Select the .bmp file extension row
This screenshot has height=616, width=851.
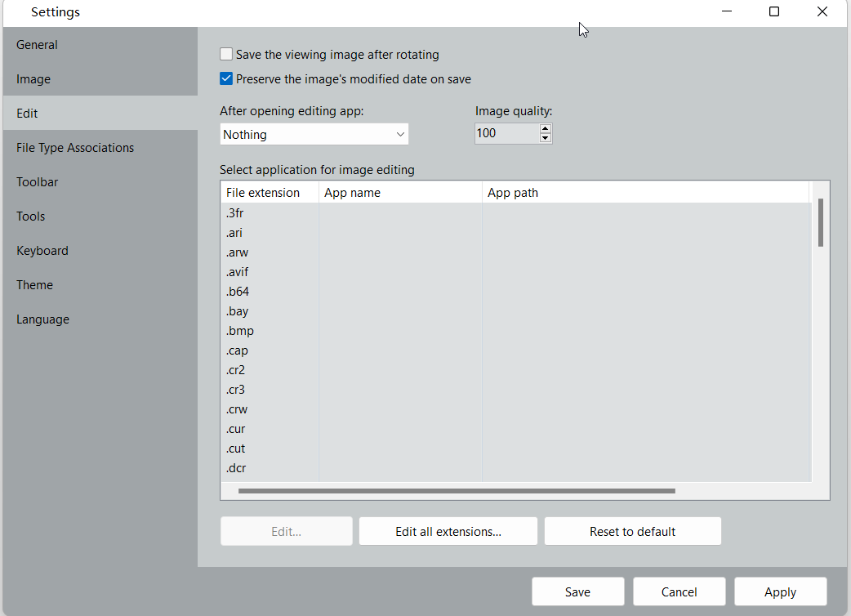click(x=240, y=330)
